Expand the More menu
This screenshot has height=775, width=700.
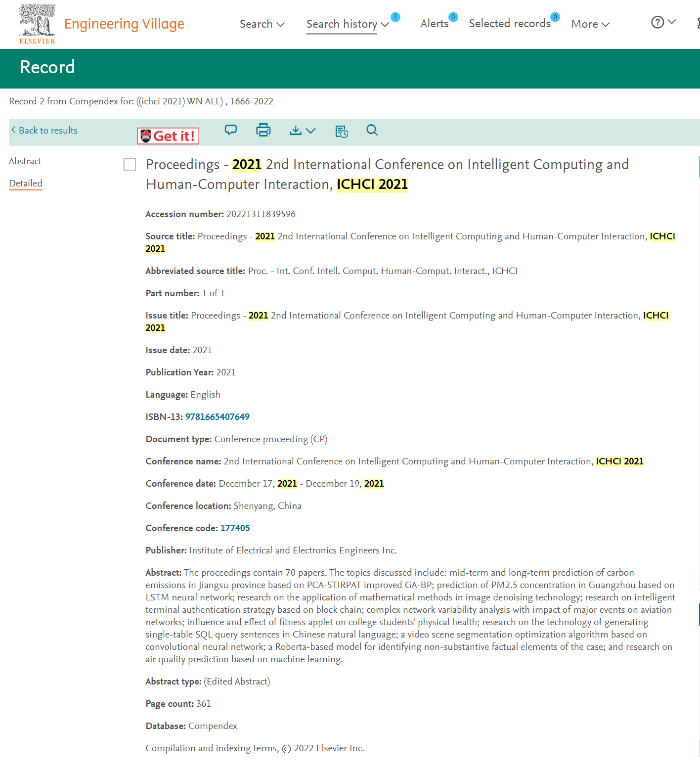pos(590,24)
